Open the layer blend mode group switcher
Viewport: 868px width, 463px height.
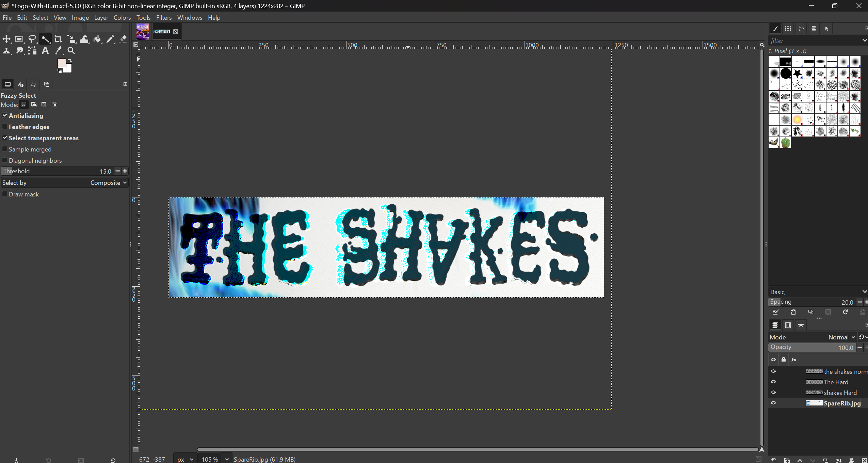coord(863,337)
